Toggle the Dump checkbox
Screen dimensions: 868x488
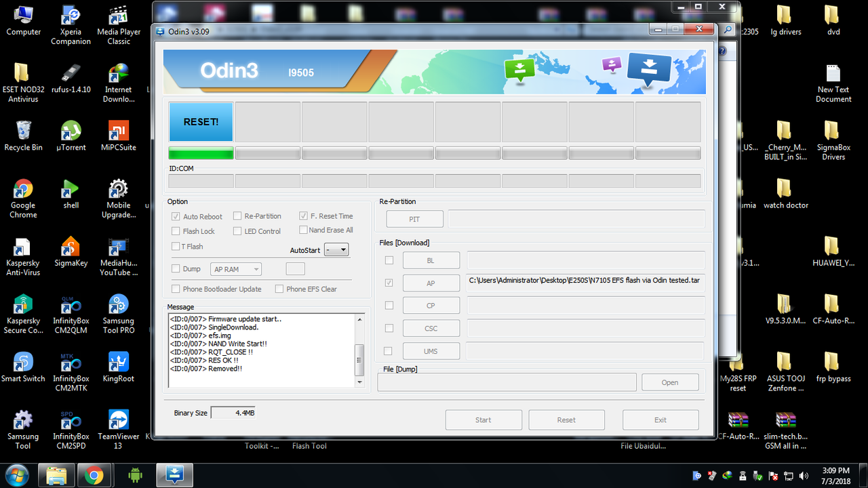(x=176, y=268)
